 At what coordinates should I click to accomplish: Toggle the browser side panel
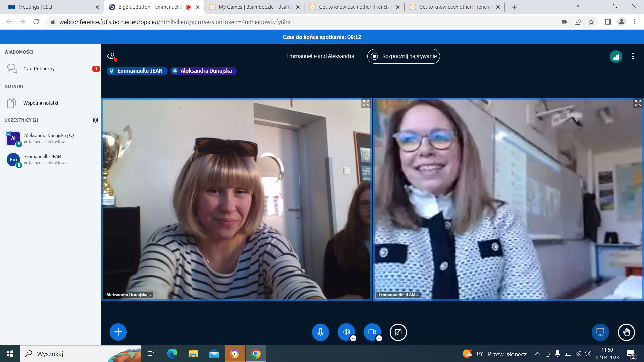[x=607, y=22]
